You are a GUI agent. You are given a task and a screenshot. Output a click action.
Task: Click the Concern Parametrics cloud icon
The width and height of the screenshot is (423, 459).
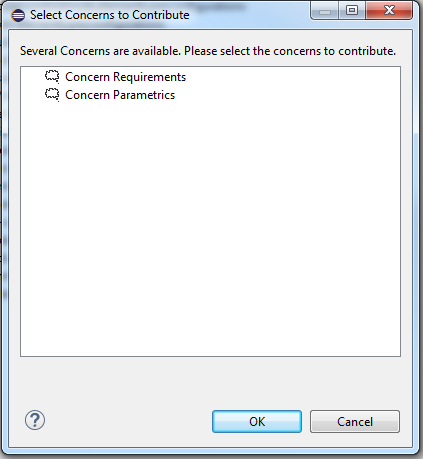pyautogui.click(x=52, y=95)
